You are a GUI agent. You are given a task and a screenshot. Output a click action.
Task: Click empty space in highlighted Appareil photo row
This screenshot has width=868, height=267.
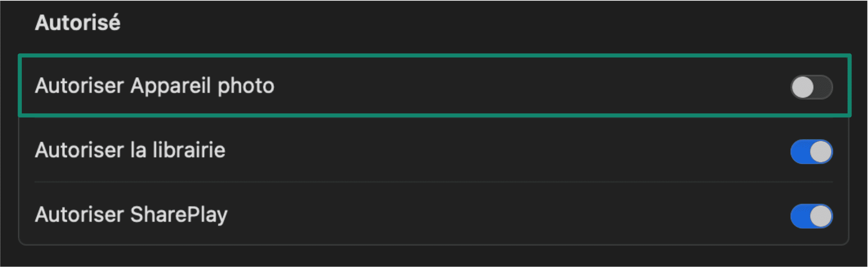click(497, 86)
